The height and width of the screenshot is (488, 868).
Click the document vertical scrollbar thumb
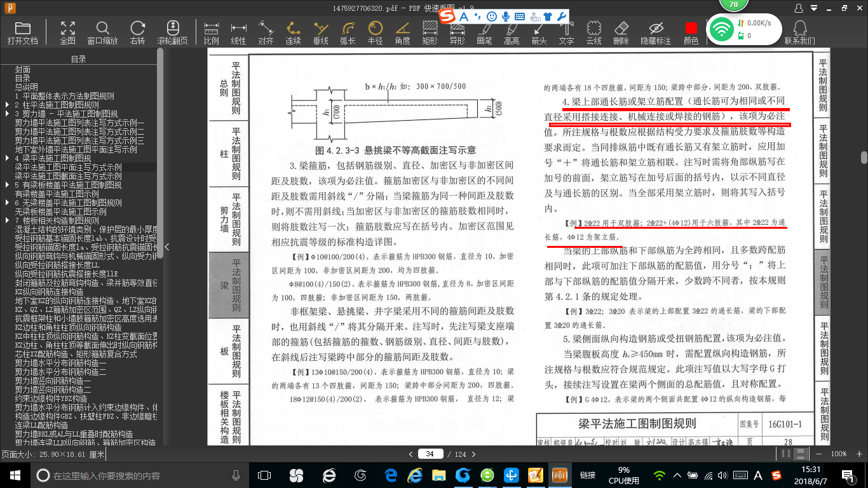coord(864,158)
